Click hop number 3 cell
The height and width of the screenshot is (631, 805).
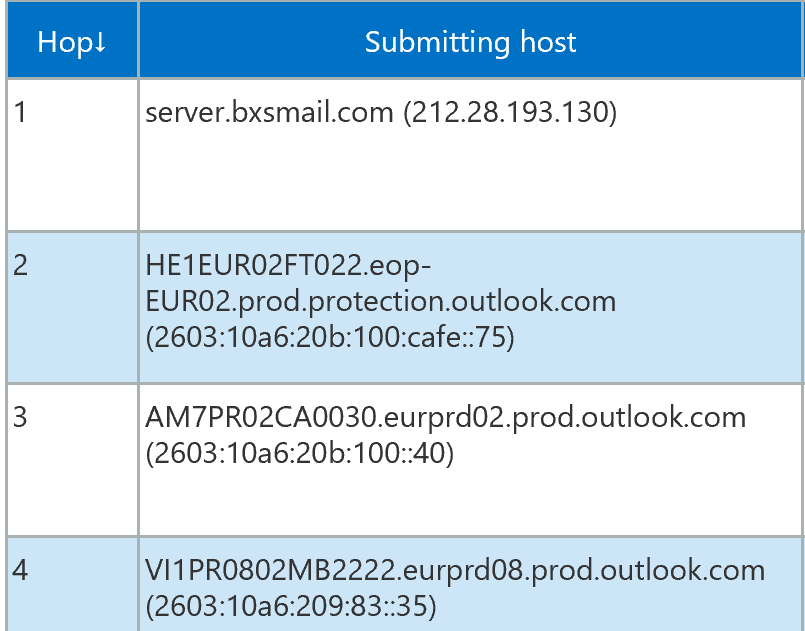coord(72,460)
